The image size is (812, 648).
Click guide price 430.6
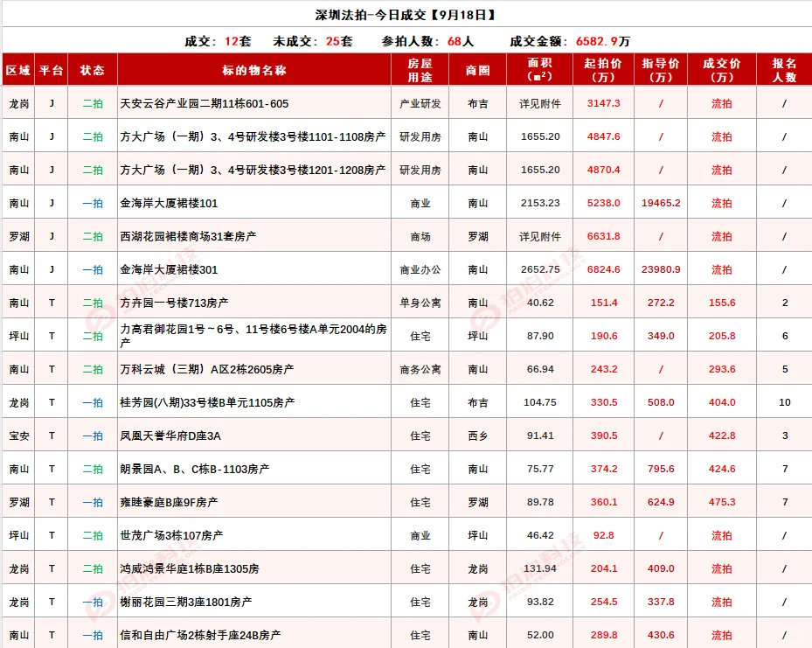(661, 635)
